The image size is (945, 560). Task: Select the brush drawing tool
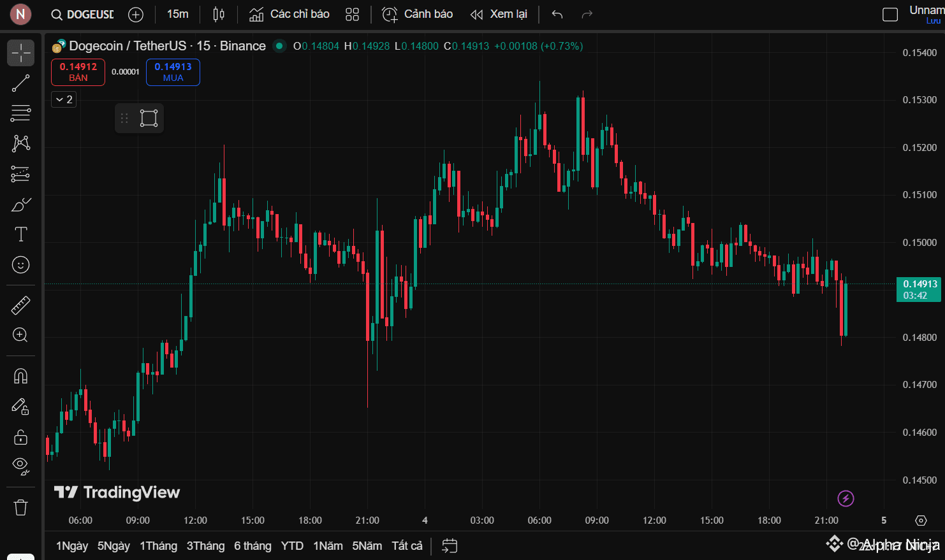click(x=20, y=205)
